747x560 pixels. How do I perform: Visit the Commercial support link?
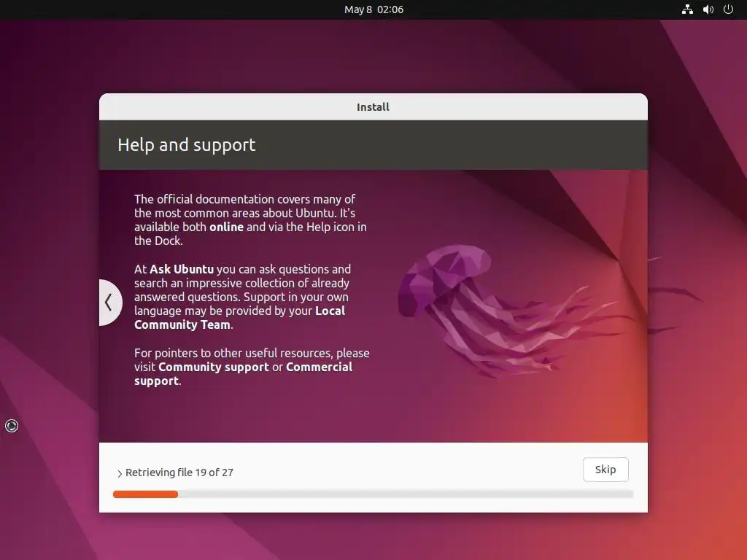click(x=244, y=374)
